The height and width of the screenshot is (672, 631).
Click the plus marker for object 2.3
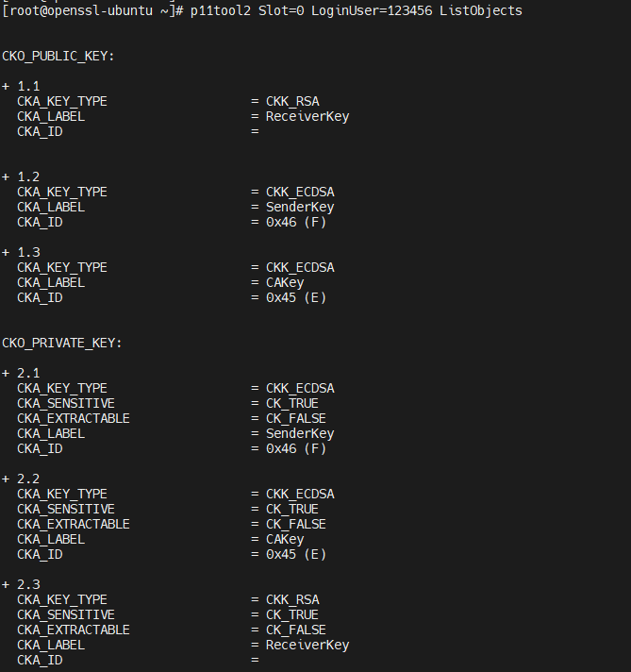point(6,584)
